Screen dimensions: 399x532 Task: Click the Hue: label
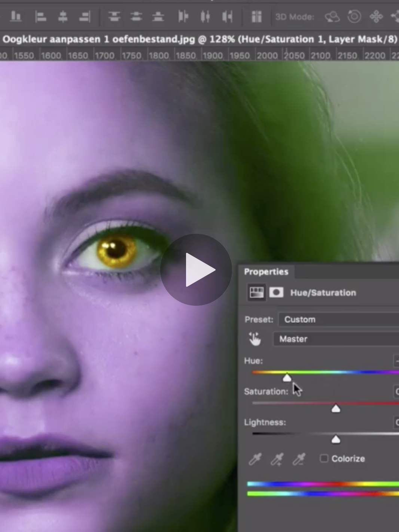(x=253, y=361)
